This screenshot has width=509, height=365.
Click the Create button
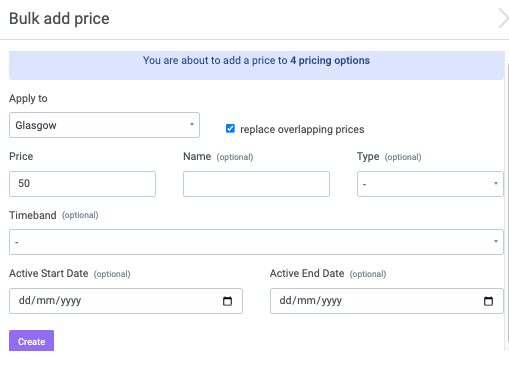(31, 341)
